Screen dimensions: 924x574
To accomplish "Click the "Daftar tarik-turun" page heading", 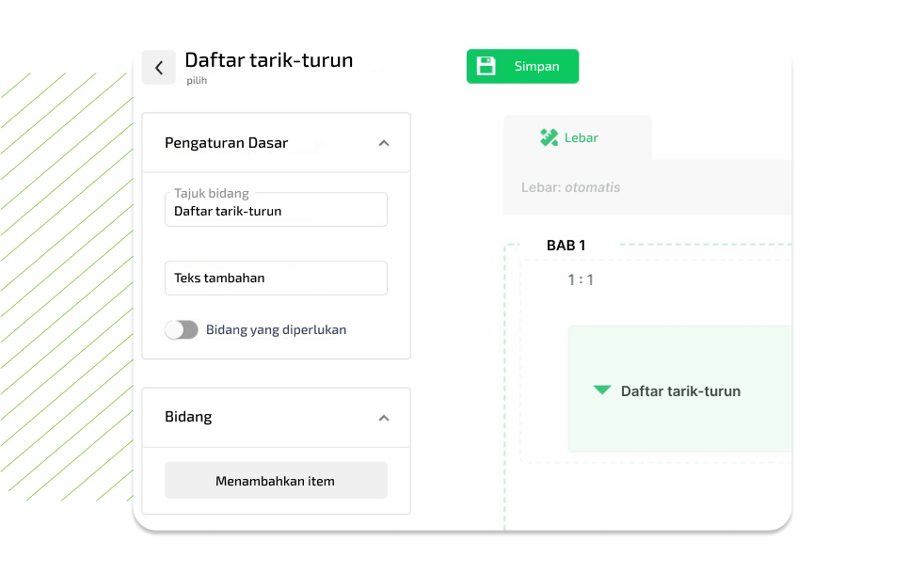I will tap(268, 60).
